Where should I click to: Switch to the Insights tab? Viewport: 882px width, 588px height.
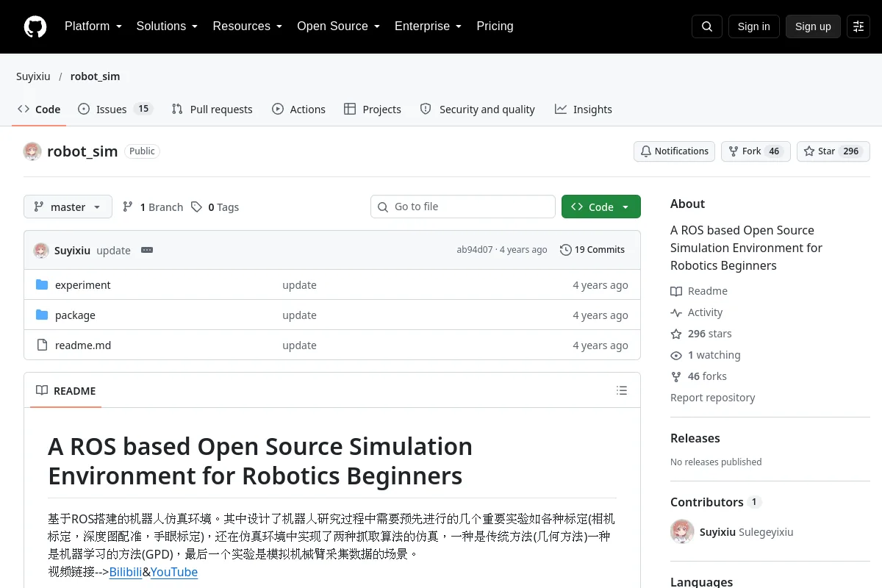(x=584, y=110)
